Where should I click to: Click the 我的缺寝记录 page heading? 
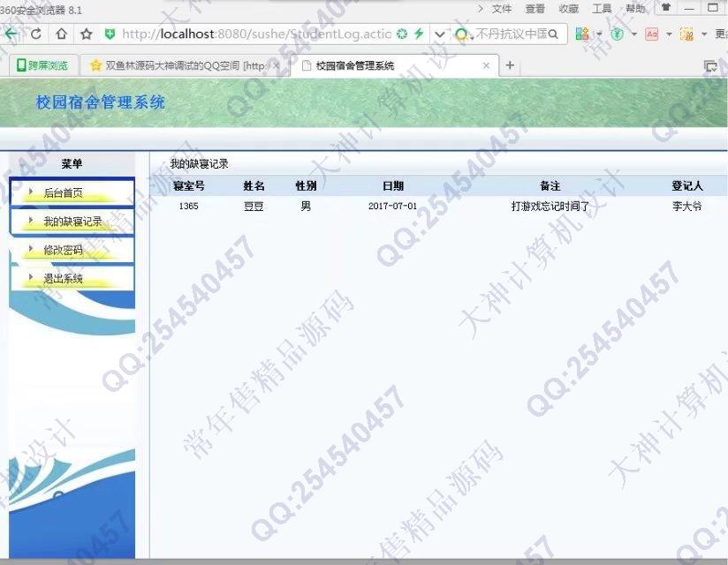point(199,163)
